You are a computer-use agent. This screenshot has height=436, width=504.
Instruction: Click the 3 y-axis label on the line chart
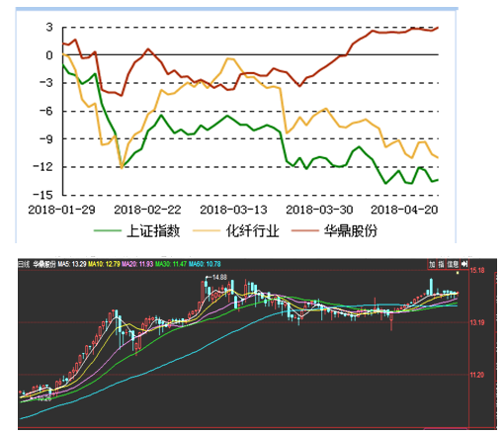click(49, 27)
